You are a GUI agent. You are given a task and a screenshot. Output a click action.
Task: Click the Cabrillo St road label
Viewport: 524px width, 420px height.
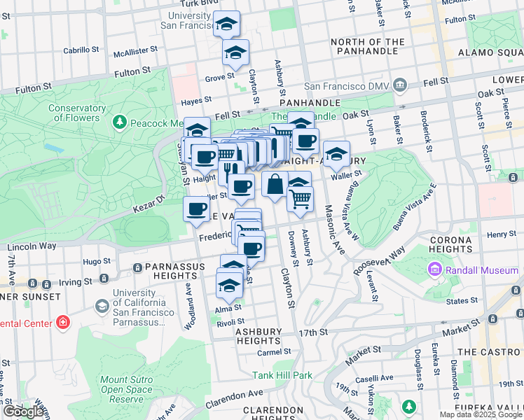coord(81,50)
